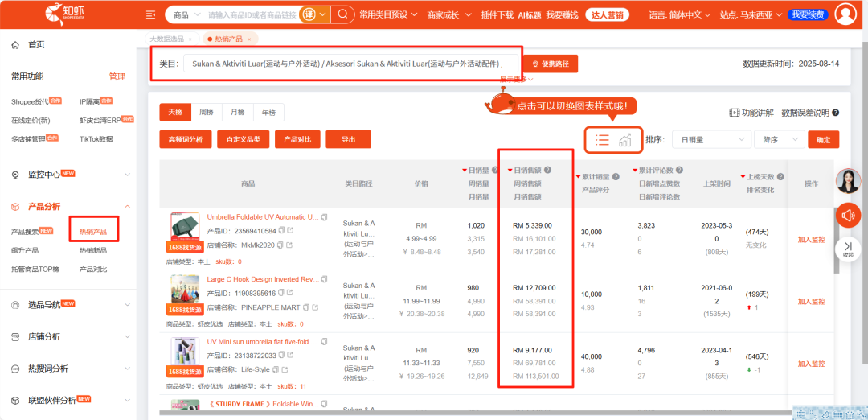868x420 pixels.
Task: Click the 确定 confirm sort button
Action: pyautogui.click(x=823, y=140)
